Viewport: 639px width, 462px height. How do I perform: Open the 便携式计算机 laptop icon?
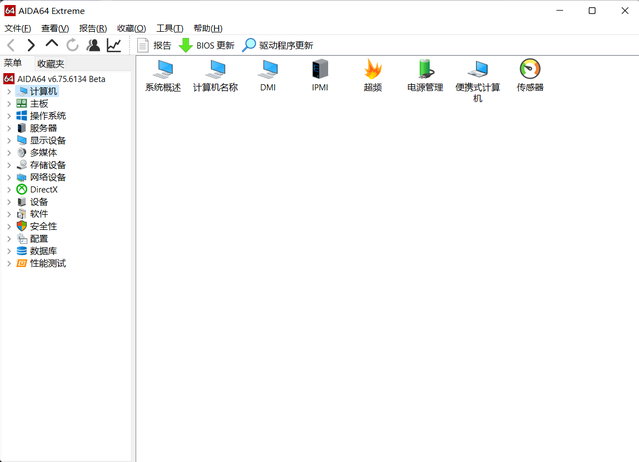point(478,69)
